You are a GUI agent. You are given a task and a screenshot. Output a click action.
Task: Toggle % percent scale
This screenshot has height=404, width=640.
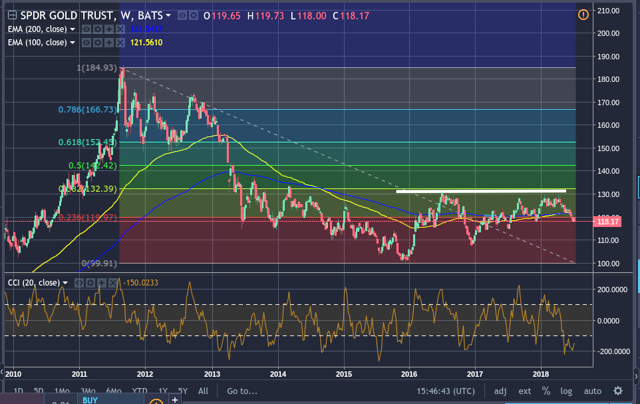point(546,391)
